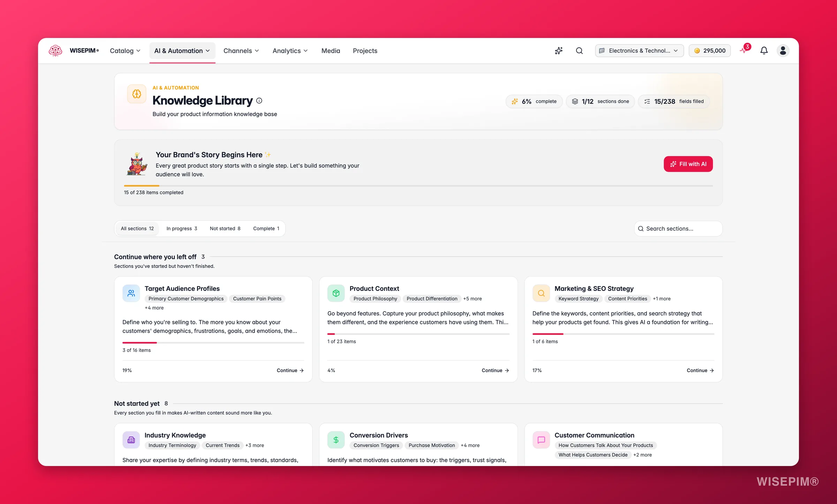Open the search magnifier in top bar
Viewport: 837px width, 504px height.
tap(579, 51)
